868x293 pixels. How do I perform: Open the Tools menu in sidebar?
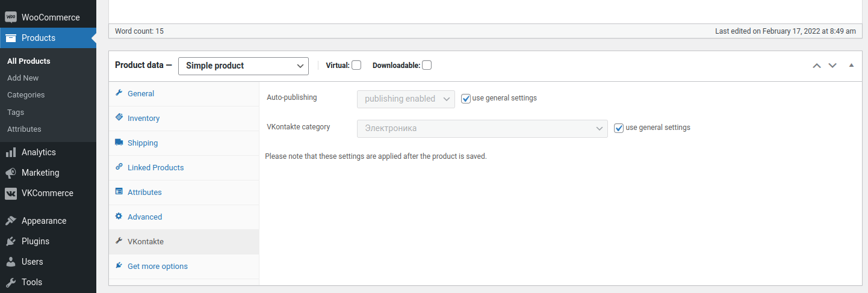[48, 282]
